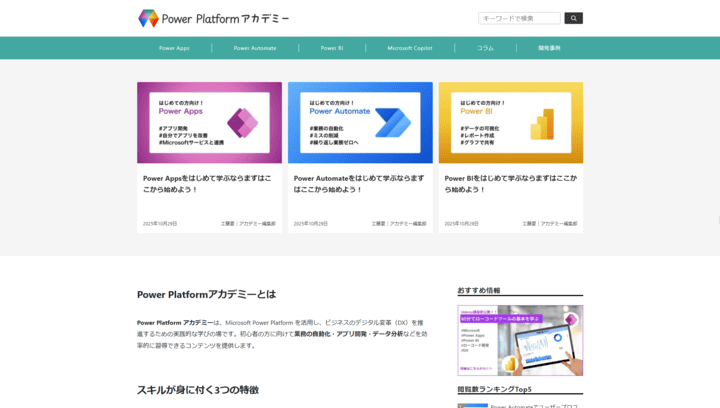Click author line under Power Automate article
This screenshot has height=408, width=720.
[x=399, y=224]
